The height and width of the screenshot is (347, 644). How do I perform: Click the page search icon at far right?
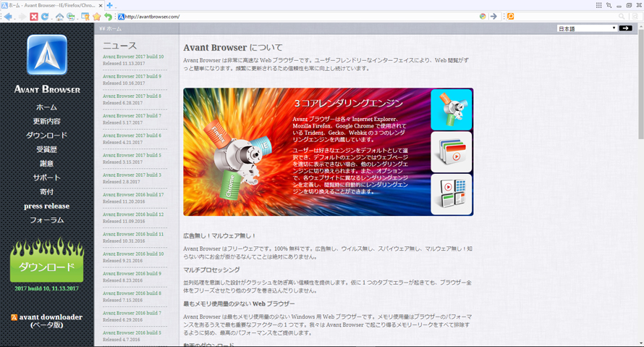click(635, 17)
